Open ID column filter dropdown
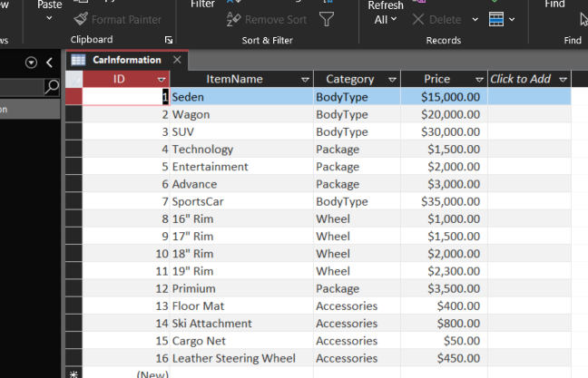 click(162, 80)
